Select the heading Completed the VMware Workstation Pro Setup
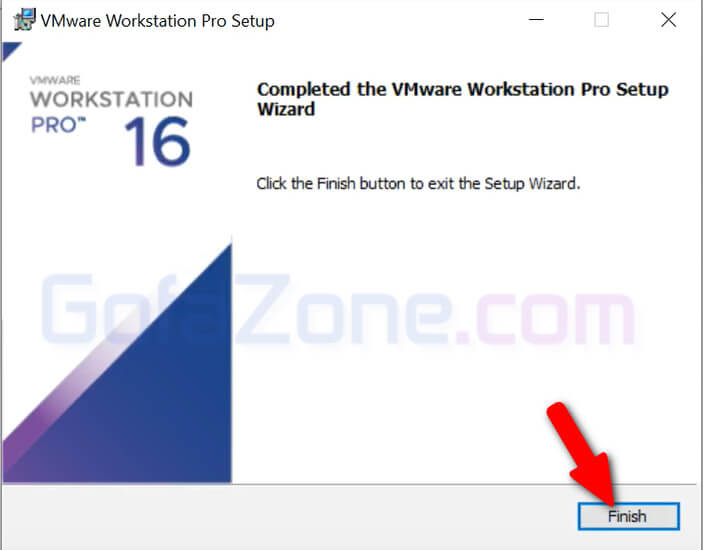Screen dimensions: 703x550 coord(462,89)
